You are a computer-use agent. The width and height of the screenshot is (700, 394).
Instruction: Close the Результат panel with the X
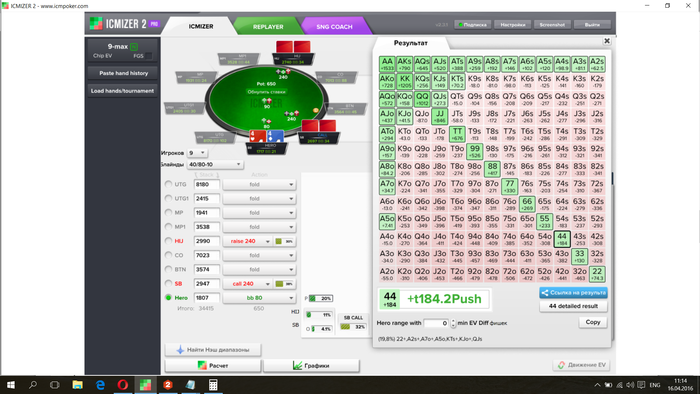pos(607,41)
